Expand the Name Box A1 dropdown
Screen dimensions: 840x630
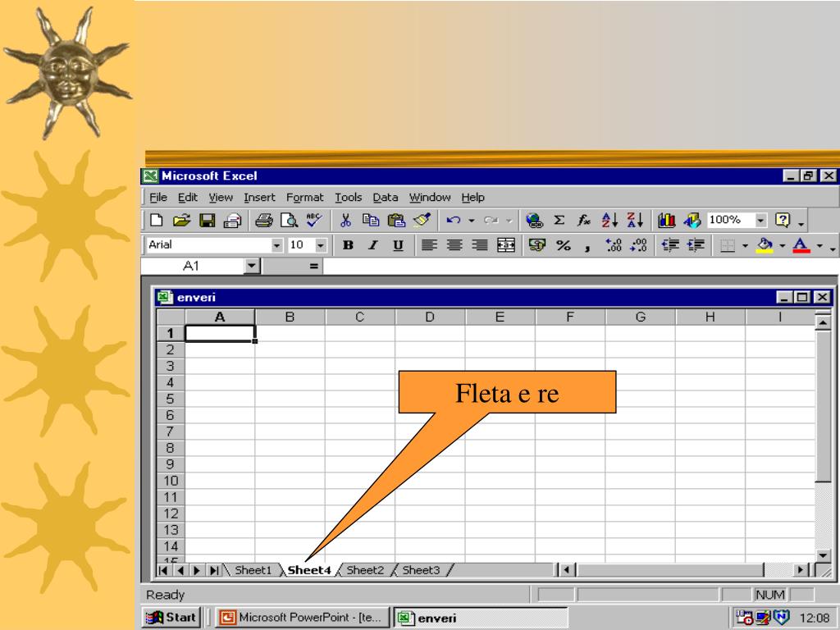click(251, 266)
